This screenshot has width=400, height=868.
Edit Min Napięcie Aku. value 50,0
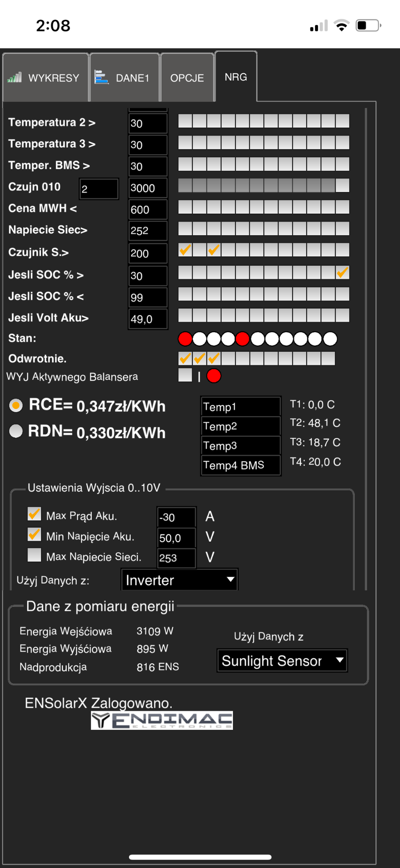pos(176,538)
